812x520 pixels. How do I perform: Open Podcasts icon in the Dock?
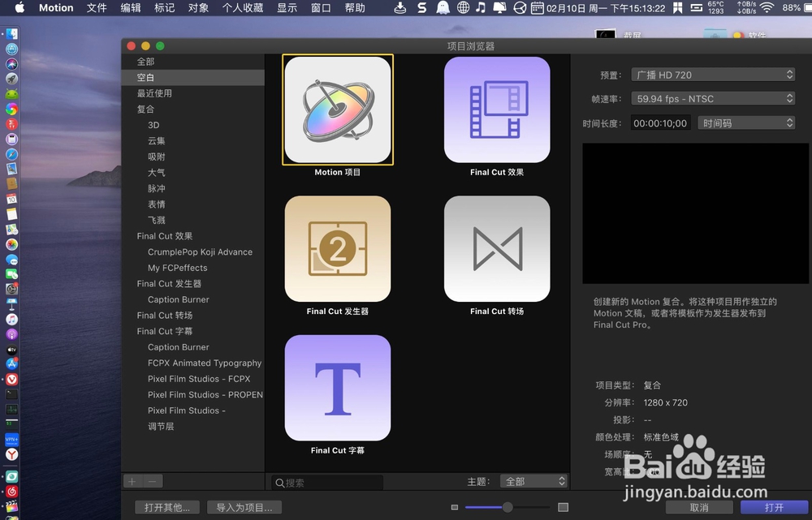tap(11, 334)
